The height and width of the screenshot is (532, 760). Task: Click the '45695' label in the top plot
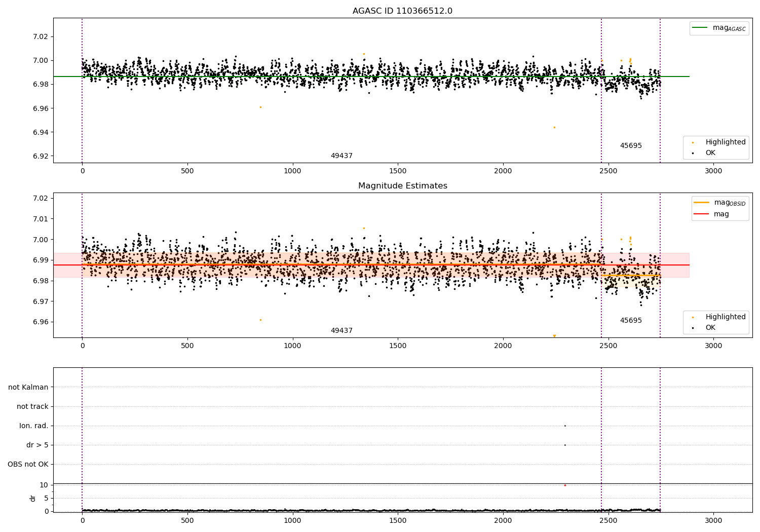point(631,146)
